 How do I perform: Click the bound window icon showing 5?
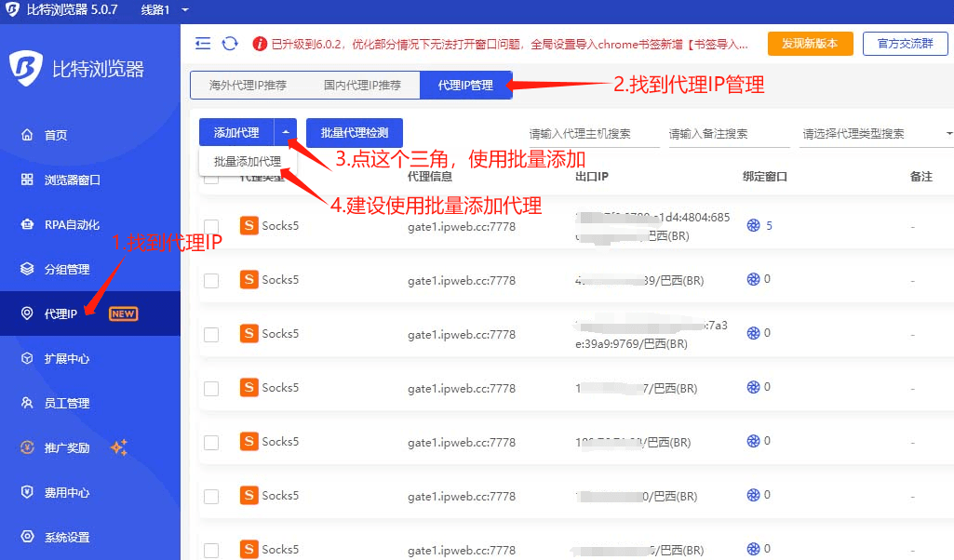point(754,225)
